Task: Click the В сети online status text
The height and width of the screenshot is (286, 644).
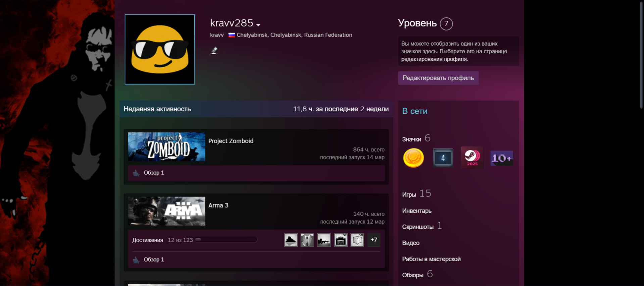Action: pyautogui.click(x=415, y=111)
